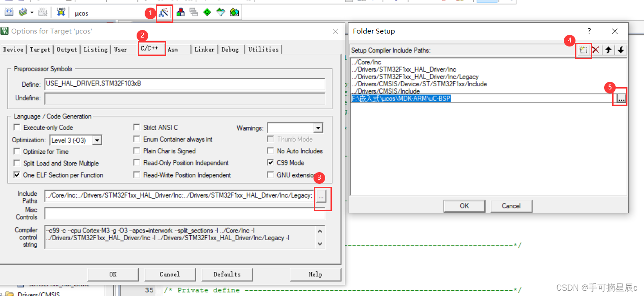Switch to the Listing tab
Viewport: 644px width, 296px height.
tap(95, 50)
